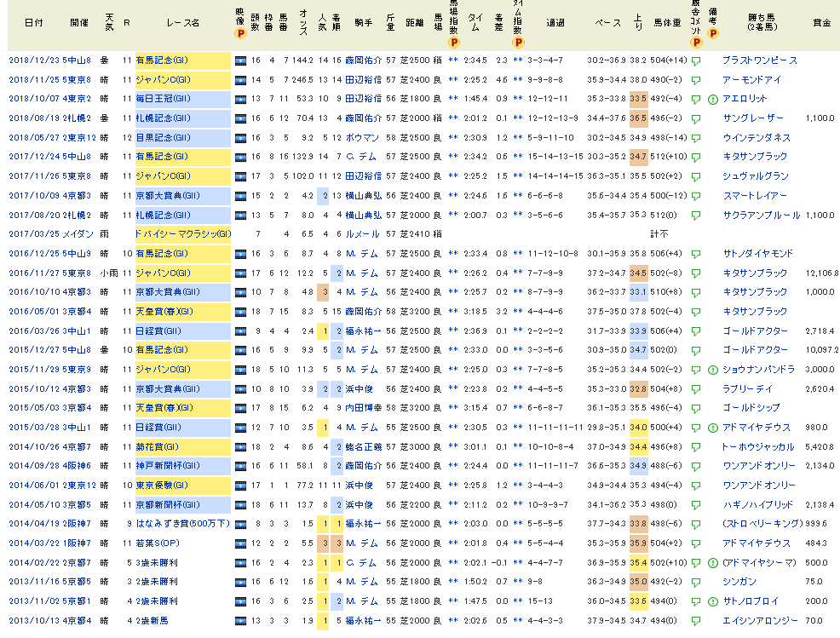Watch race video for 2014/06/01 東京優駿
Viewport: 840px width, 638px height.
pyautogui.click(x=239, y=486)
